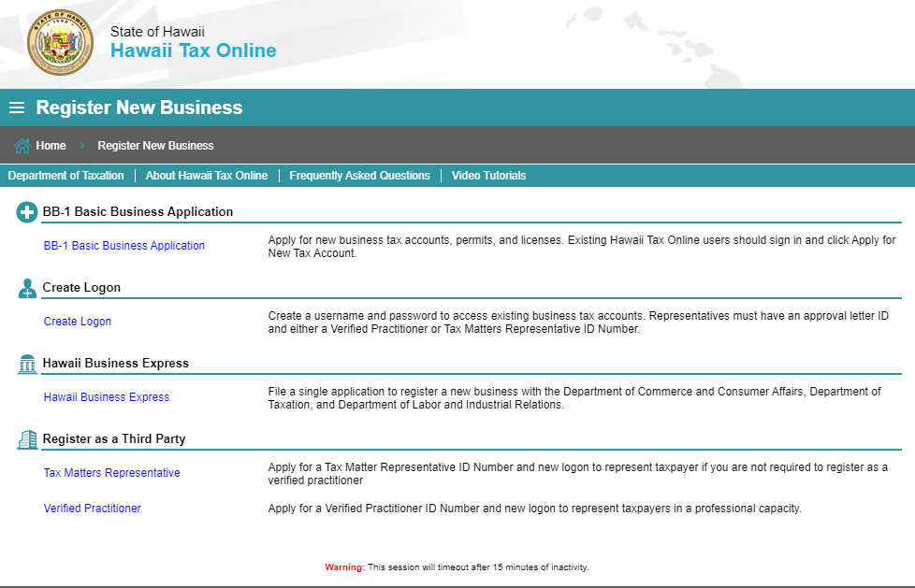This screenshot has height=588, width=915.
Task: Click the columned building icon beside Hawaii Business Express
Action: pos(25,363)
